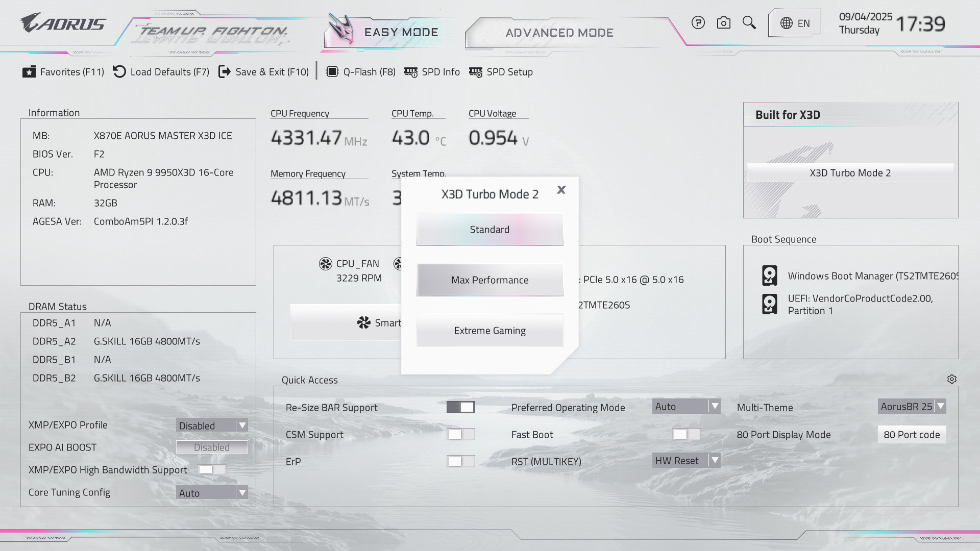Expand XMP/EXPO Profile dropdown
Viewport: 980px width, 551px height.
[212, 425]
